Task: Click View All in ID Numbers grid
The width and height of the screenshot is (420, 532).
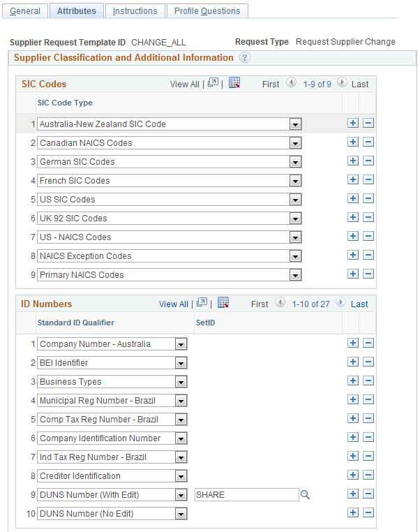Action: [x=173, y=304]
